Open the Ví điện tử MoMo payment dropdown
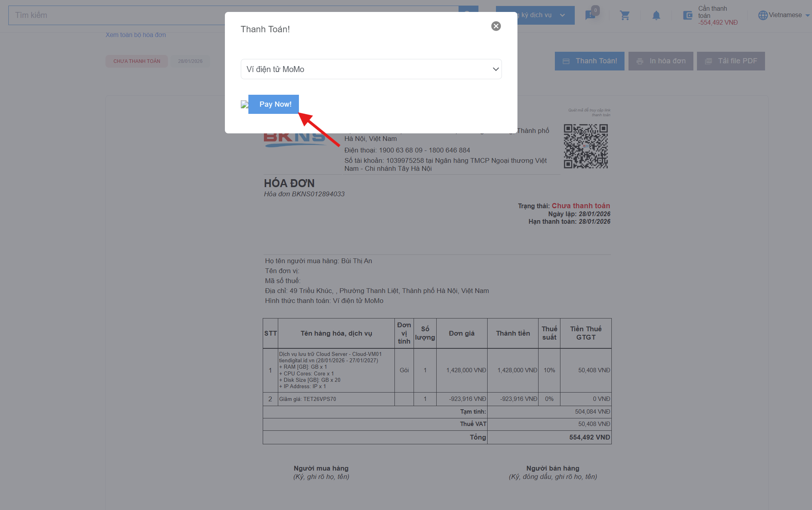812x510 pixels. click(x=371, y=69)
